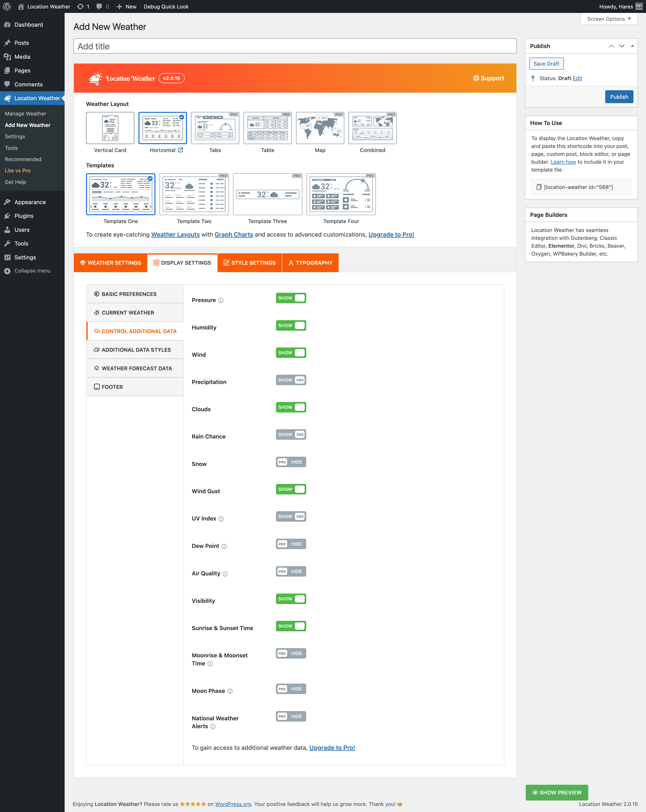
Task: Toggle the Humidity show switch
Action: point(291,325)
